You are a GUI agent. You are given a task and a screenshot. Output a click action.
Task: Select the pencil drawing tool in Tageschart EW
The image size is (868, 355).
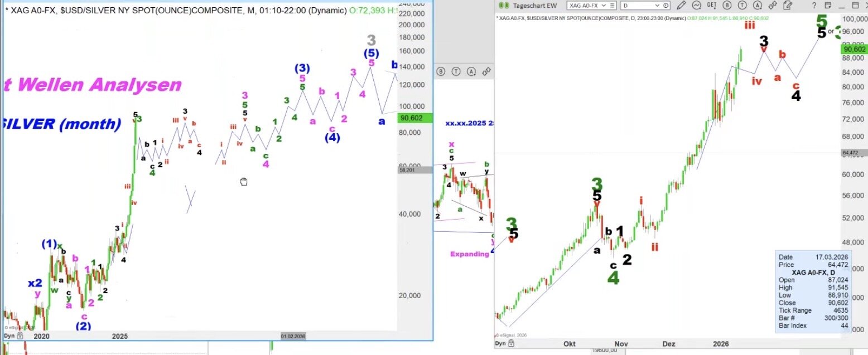681,5
